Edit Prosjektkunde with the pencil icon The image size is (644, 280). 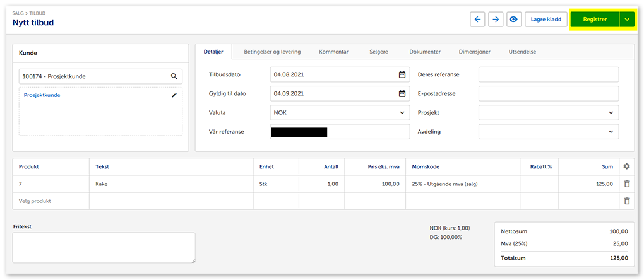(x=174, y=95)
